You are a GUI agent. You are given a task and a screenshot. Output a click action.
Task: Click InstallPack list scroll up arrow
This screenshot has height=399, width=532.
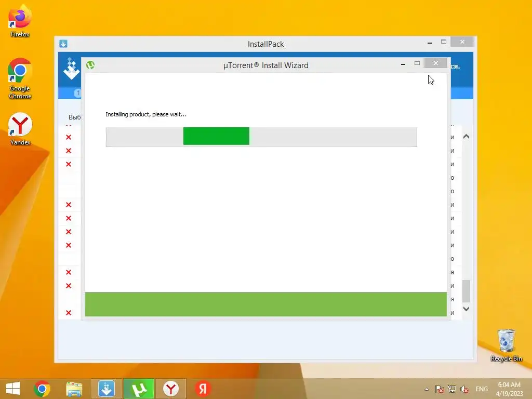pos(466,137)
